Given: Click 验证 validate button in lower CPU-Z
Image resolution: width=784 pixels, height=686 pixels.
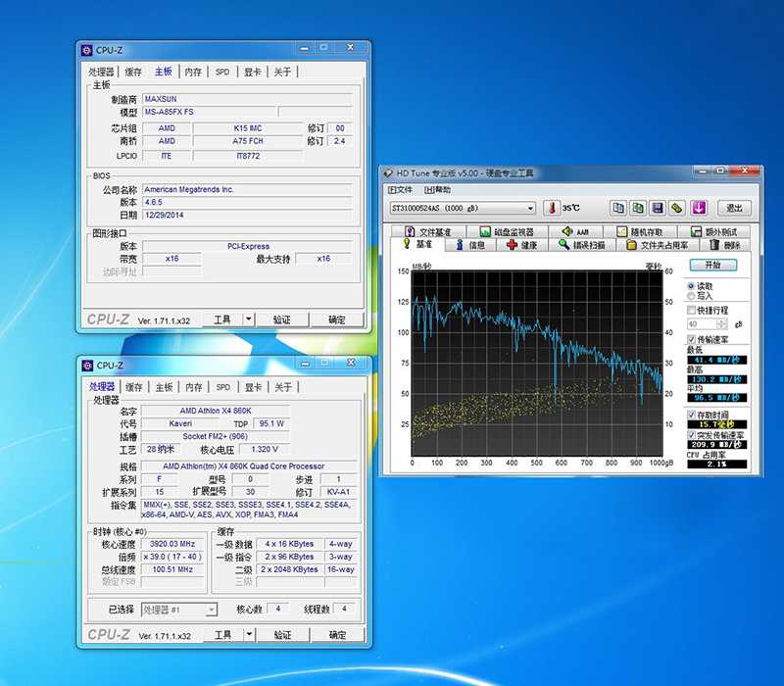Looking at the screenshot, I should (282, 634).
